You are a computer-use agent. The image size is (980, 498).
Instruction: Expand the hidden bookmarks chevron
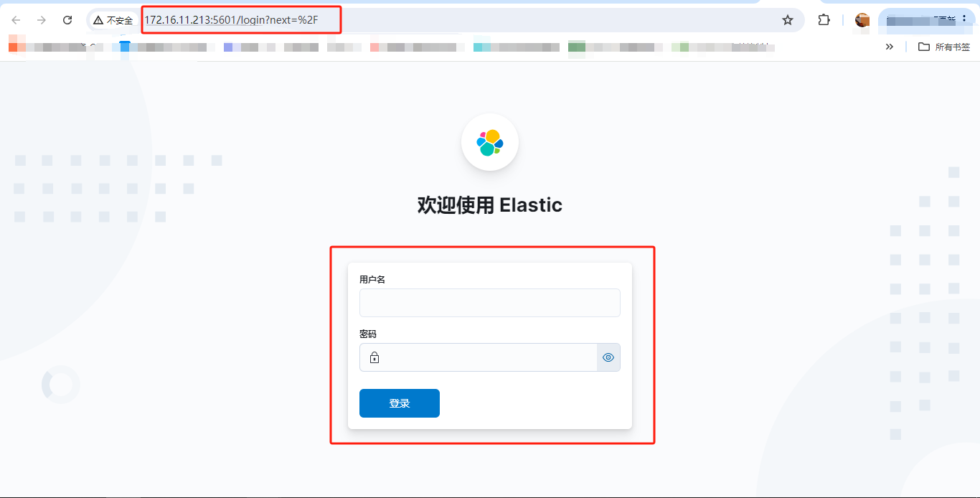coord(890,47)
